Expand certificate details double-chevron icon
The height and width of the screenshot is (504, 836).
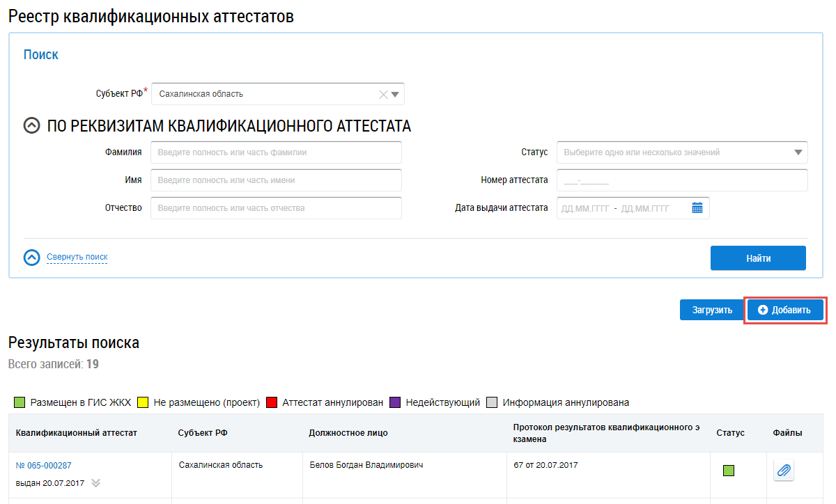pyautogui.click(x=96, y=483)
